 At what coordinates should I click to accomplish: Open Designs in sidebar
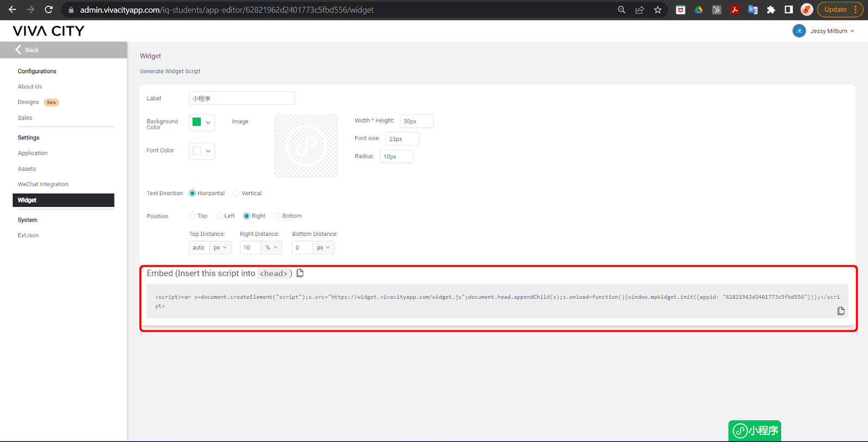coord(28,102)
